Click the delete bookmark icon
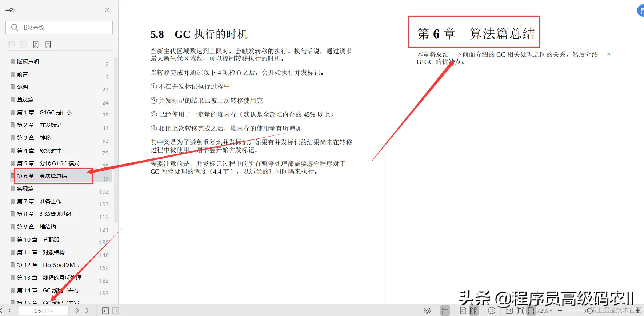This screenshot has height=316, width=644. click(x=48, y=44)
